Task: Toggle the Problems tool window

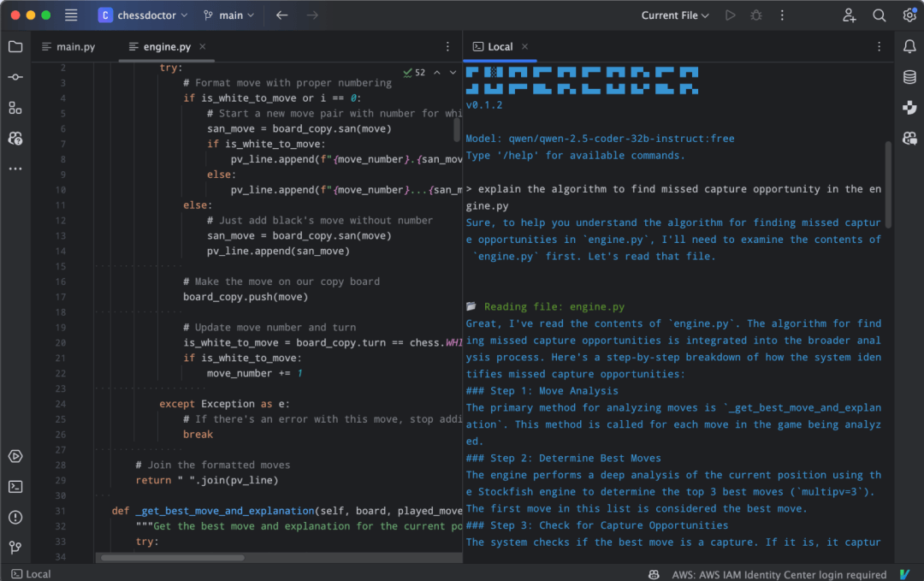Action: click(x=15, y=517)
